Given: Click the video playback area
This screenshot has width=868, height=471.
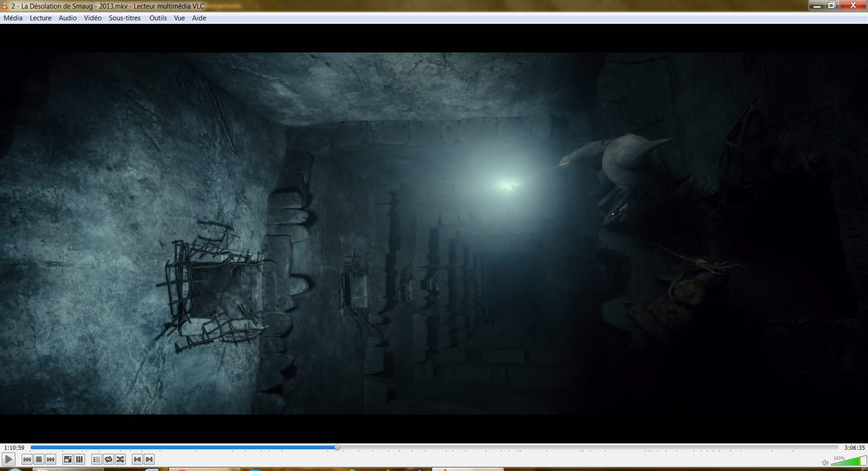Looking at the screenshot, I should tap(434, 233).
